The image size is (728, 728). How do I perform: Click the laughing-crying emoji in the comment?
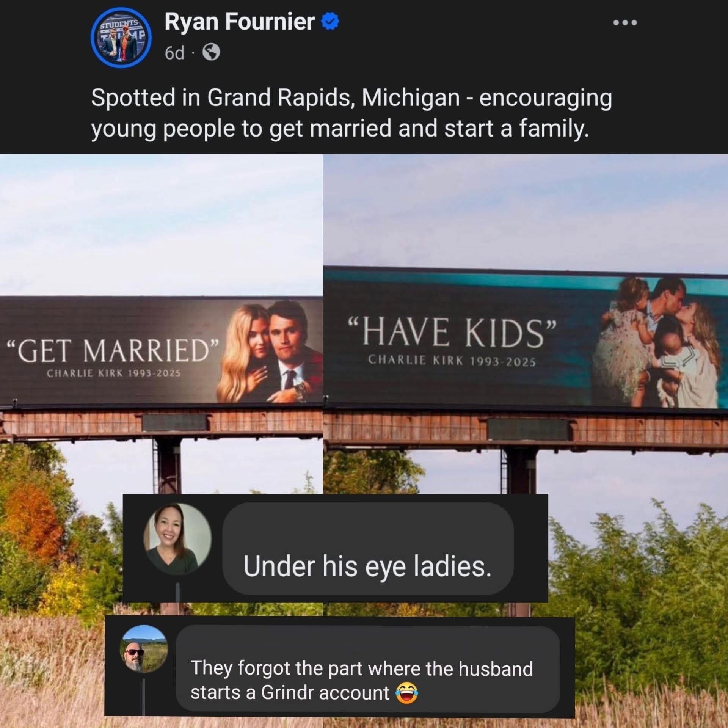click(406, 693)
